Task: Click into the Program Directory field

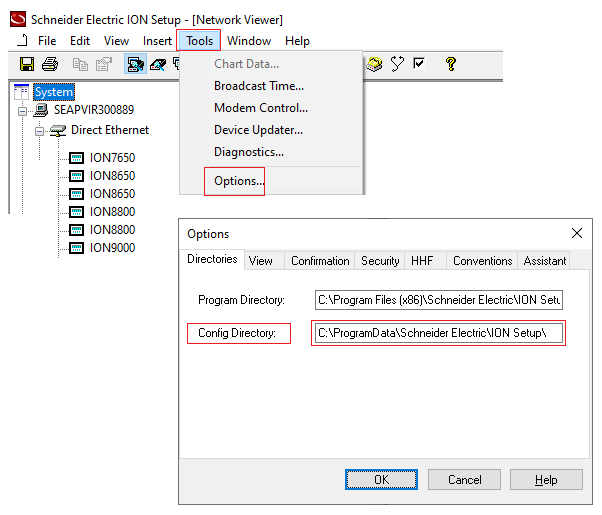Action: (439, 300)
